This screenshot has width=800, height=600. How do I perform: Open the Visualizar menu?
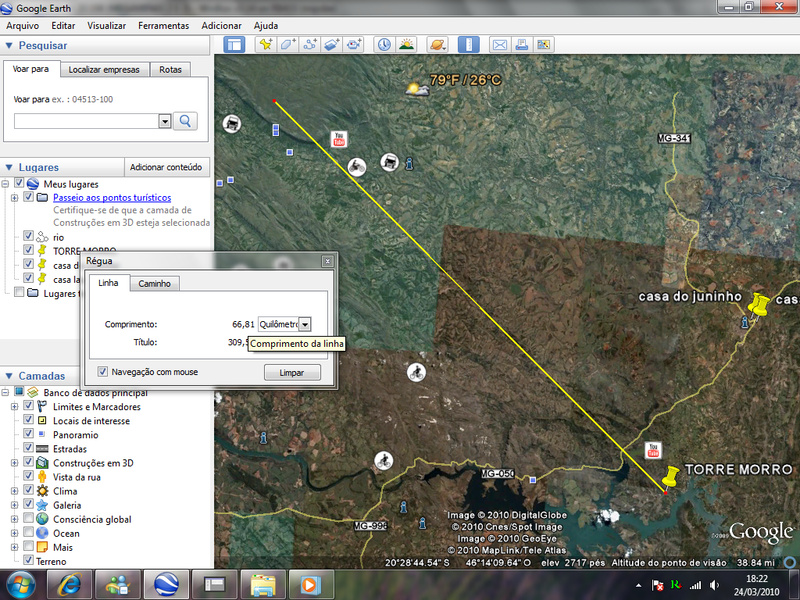[106, 26]
